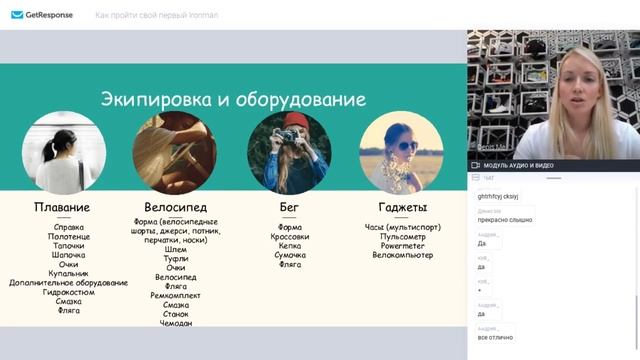Image resolution: width=640 pixels, height=360 pixels.
Task: Click 'Гидрокостюм' list item
Action: point(69,292)
